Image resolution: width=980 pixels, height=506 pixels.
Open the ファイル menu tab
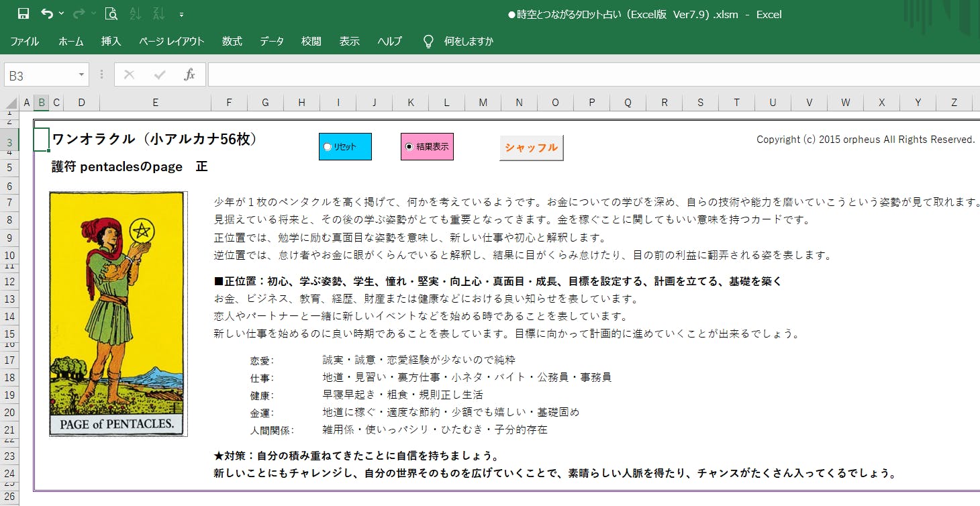click(x=24, y=41)
